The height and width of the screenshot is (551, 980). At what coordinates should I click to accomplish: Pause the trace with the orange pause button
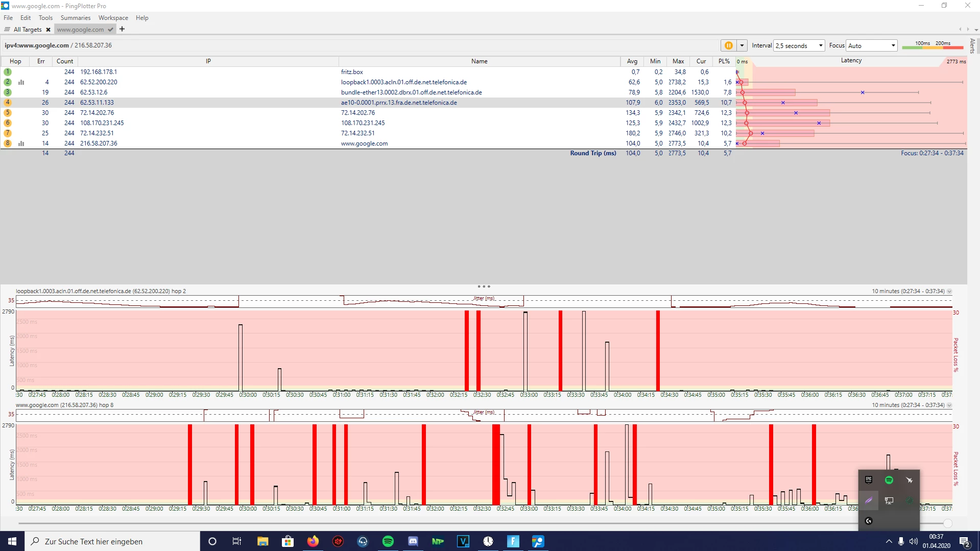[728, 45]
